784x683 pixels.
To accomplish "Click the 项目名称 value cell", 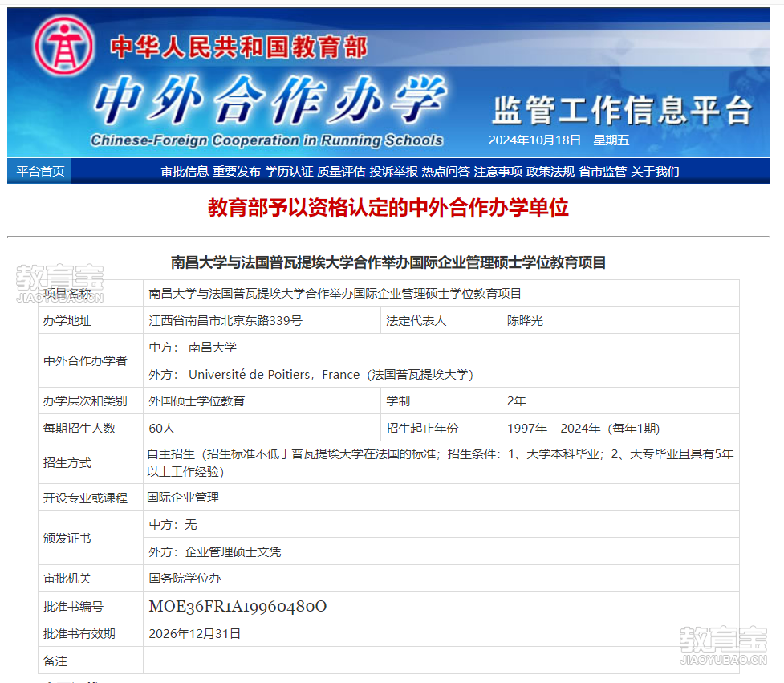I will click(441, 293).
